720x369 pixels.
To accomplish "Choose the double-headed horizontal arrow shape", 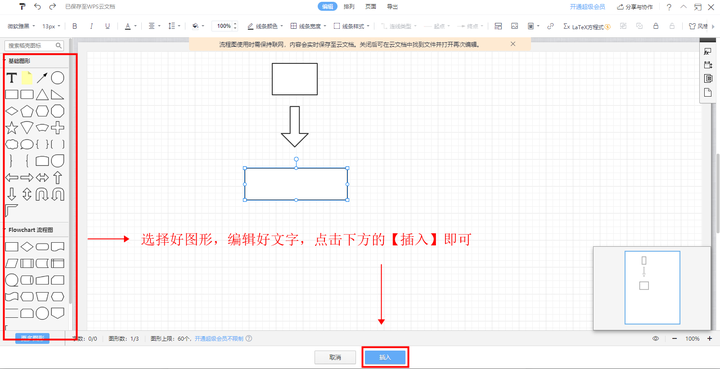I will (x=42, y=178).
